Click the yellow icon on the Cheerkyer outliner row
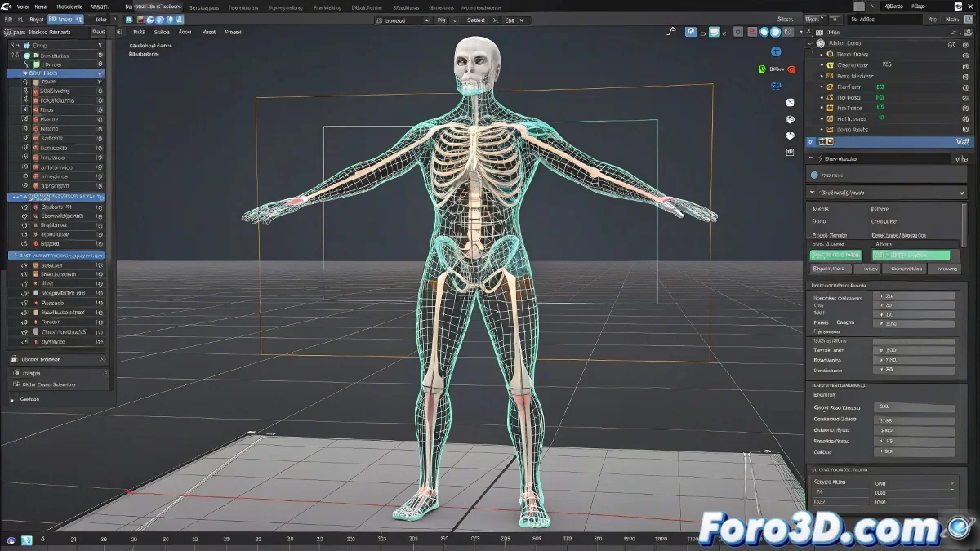The width and height of the screenshot is (980, 551). tap(830, 64)
